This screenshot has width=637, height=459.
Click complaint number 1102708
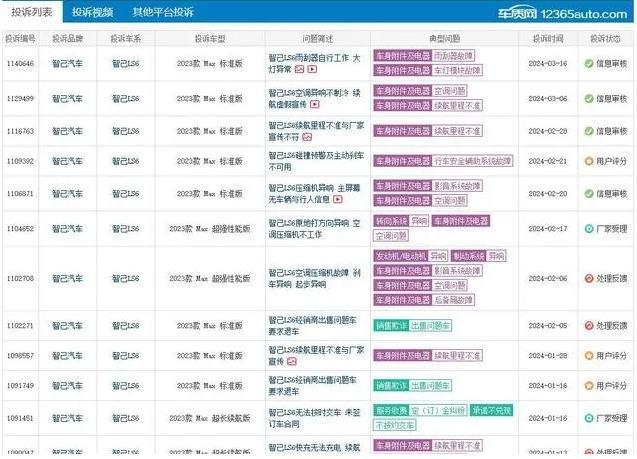click(20, 278)
